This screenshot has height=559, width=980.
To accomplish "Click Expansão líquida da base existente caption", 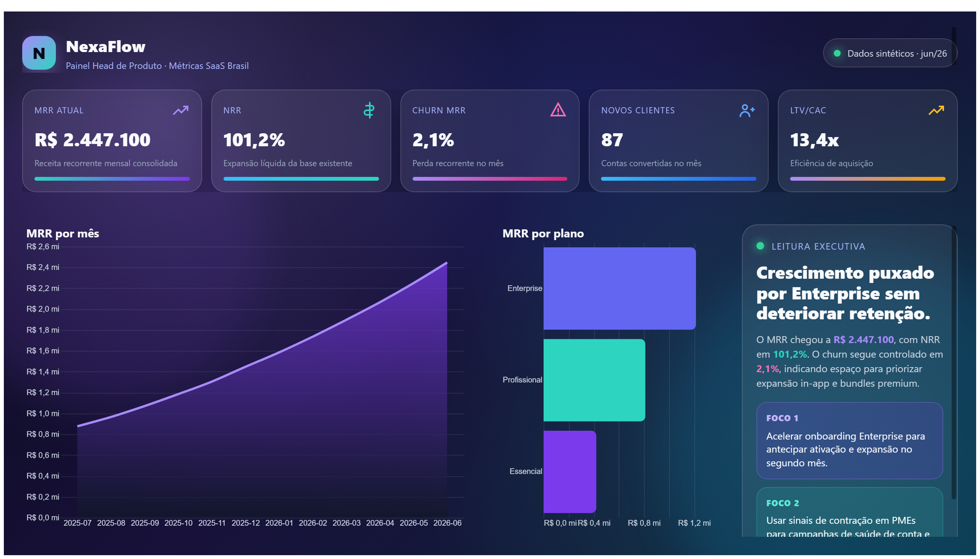I will coord(287,163).
